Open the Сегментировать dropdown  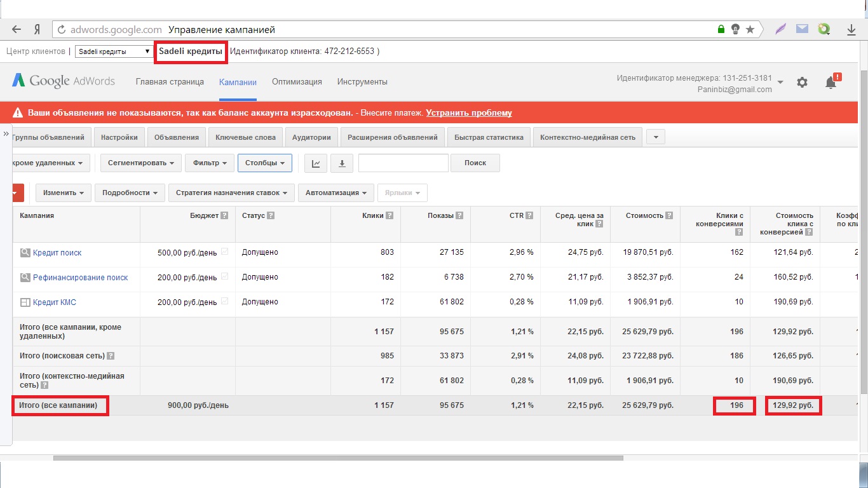coord(141,163)
